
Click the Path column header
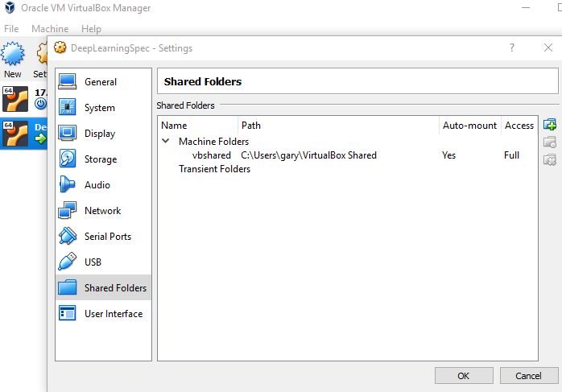pos(338,126)
